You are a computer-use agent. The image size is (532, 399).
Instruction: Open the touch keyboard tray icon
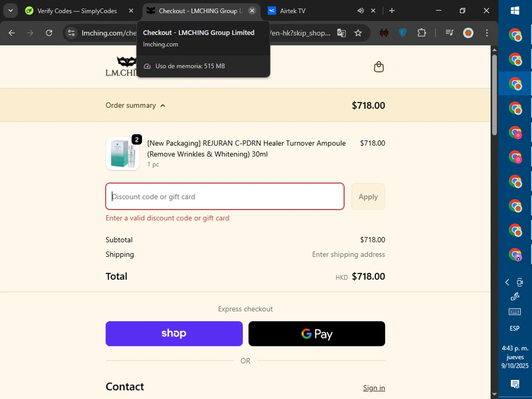(x=515, y=312)
